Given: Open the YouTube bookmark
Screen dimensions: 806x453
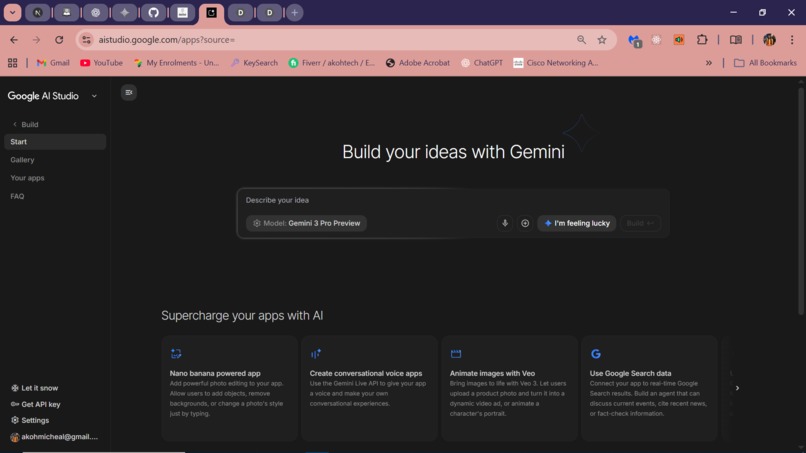Looking at the screenshot, I should point(102,63).
